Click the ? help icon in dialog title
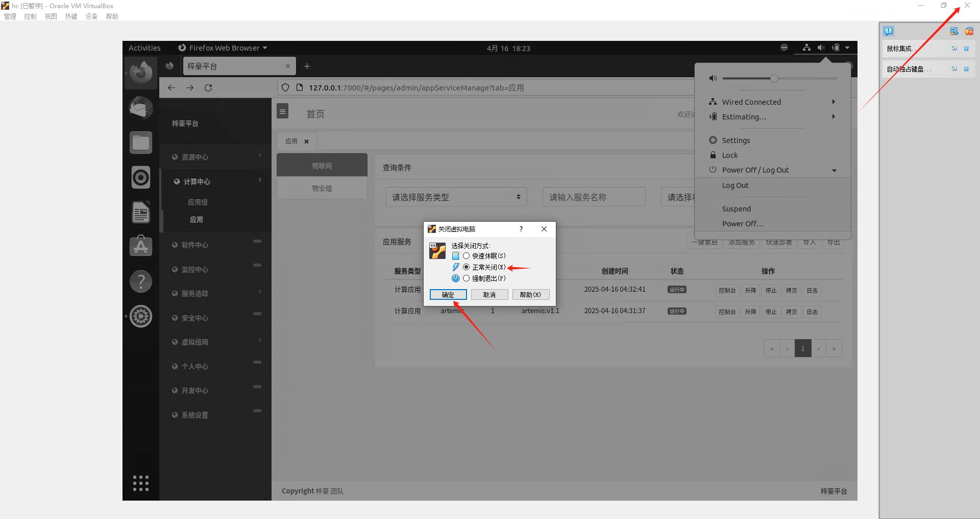 521,229
